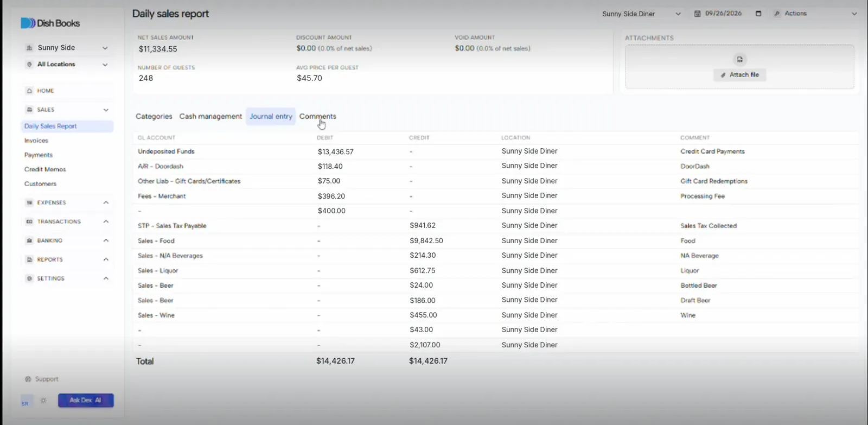
Task: Click the Undeposited Funds account row
Action: click(x=495, y=151)
